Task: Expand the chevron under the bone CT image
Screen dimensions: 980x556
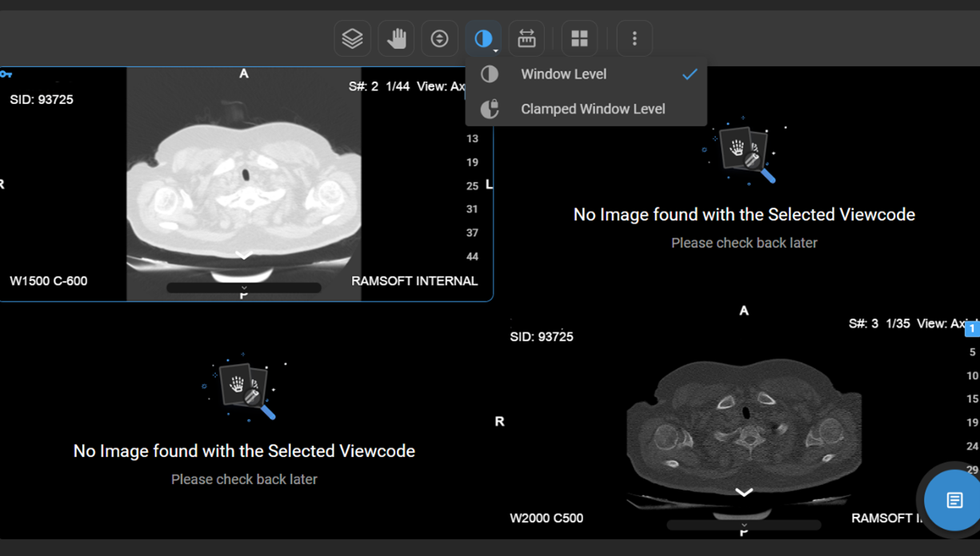Action: click(744, 492)
